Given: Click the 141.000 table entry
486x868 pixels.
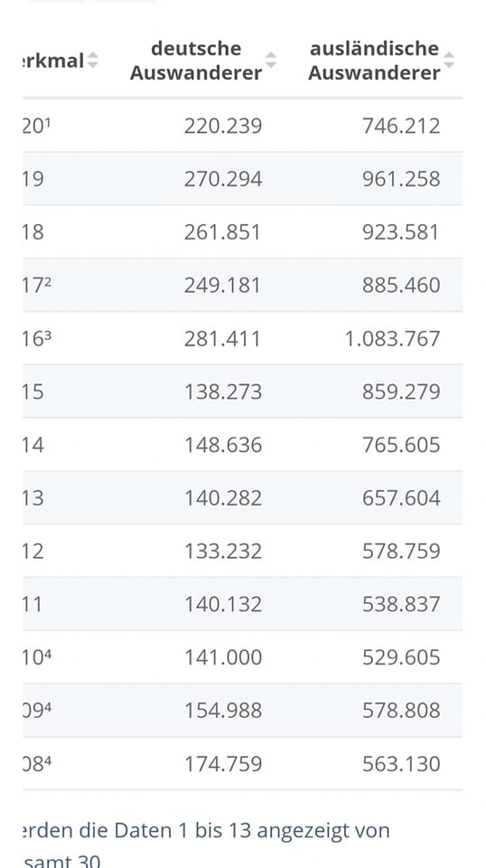Looking at the screenshot, I should click(223, 657).
